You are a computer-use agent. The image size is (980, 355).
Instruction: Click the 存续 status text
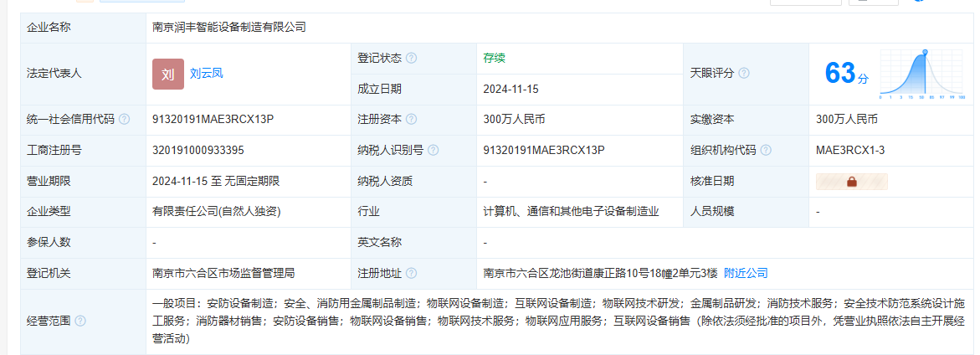tap(495, 58)
